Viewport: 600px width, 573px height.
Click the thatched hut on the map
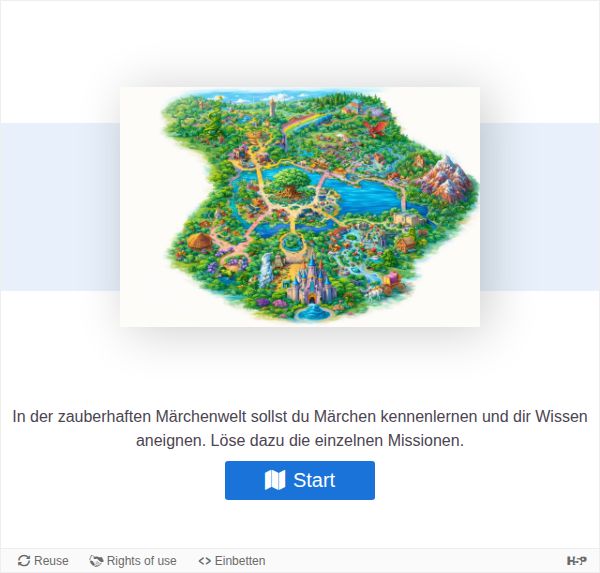tap(199, 242)
